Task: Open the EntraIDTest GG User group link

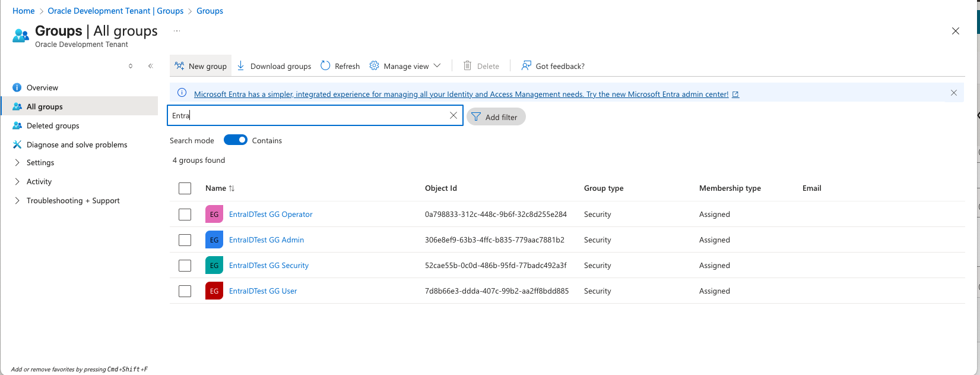Action: [263, 291]
